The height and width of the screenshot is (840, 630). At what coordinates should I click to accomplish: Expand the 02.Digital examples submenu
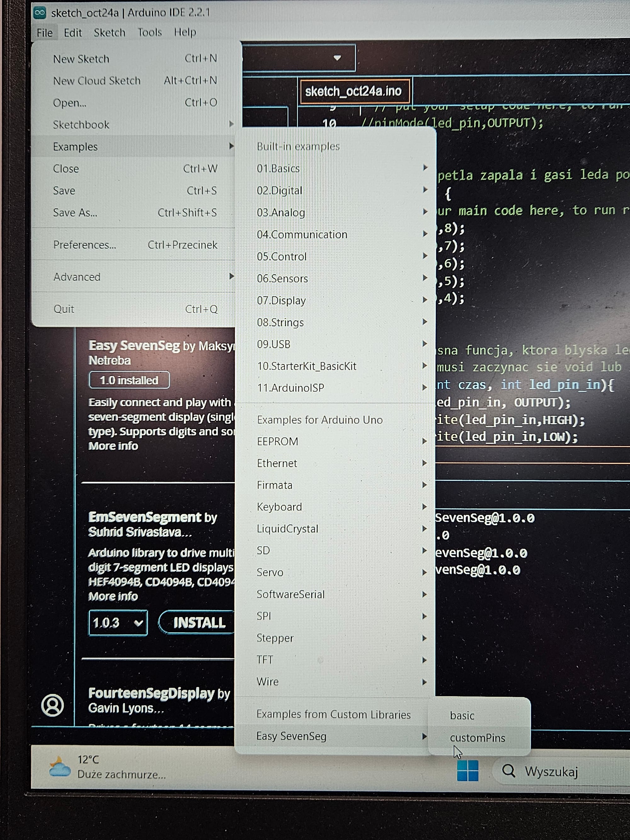pyautogui.click(x=335, y=190)
